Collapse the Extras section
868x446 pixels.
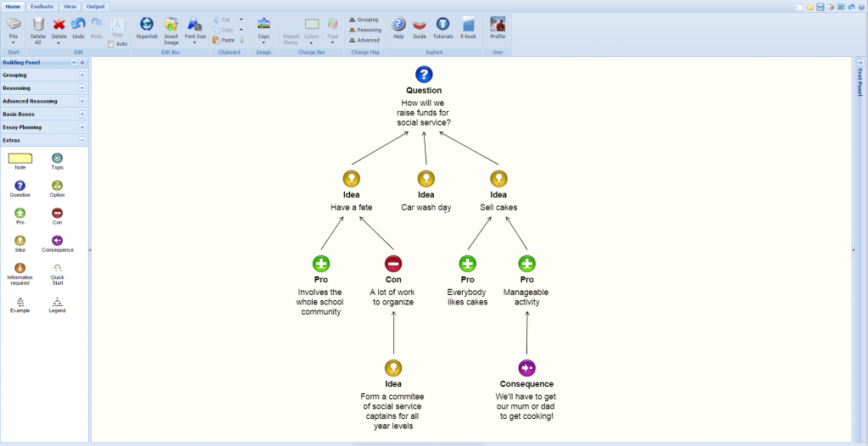[x=82, y=140]
